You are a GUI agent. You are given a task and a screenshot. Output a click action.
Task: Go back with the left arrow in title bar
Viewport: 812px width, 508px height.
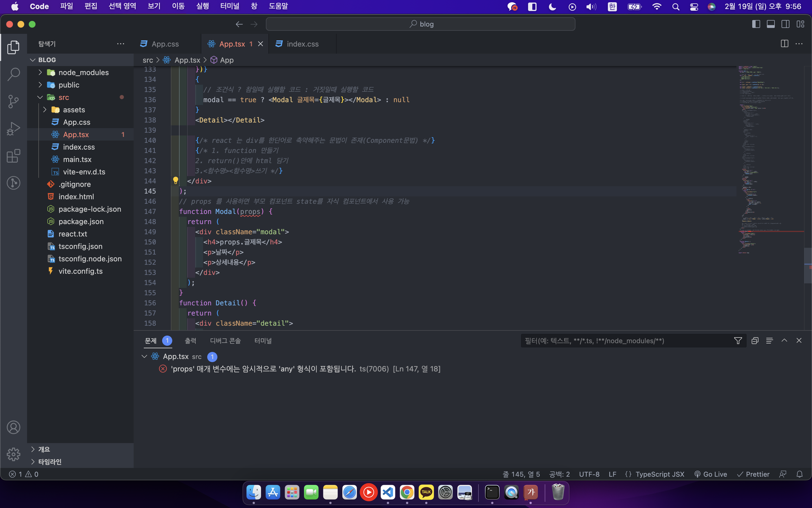(x=239, y=24)
